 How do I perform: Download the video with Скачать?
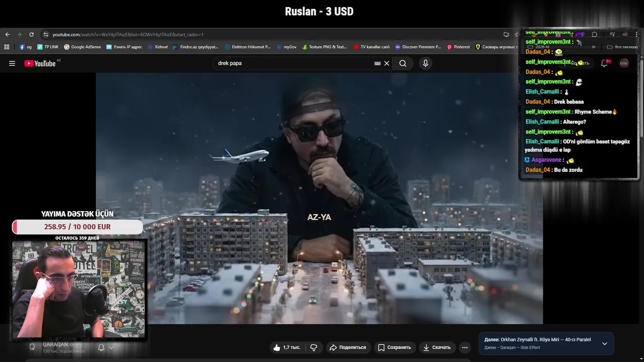(437, 347)
